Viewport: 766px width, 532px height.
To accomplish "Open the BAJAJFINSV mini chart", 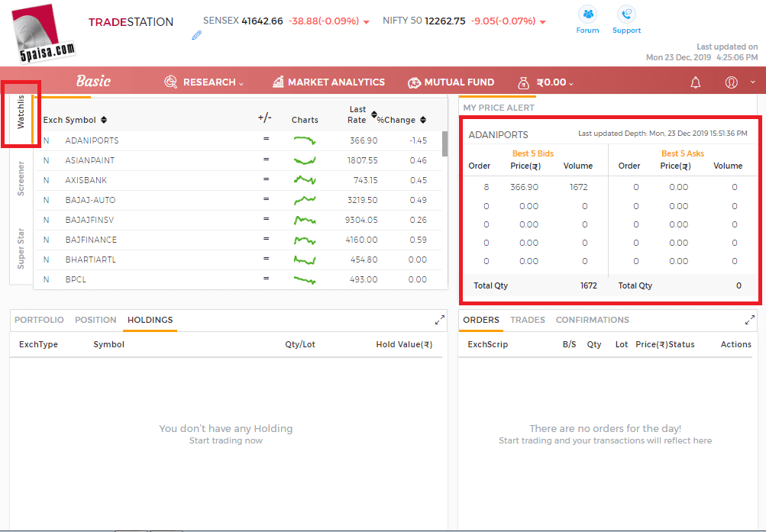I will (305, 220).
